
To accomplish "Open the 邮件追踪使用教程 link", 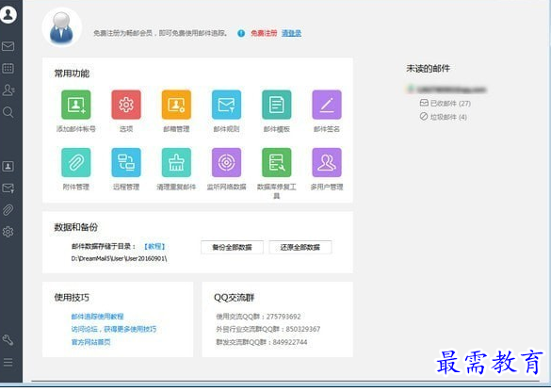I will (98, 317).
